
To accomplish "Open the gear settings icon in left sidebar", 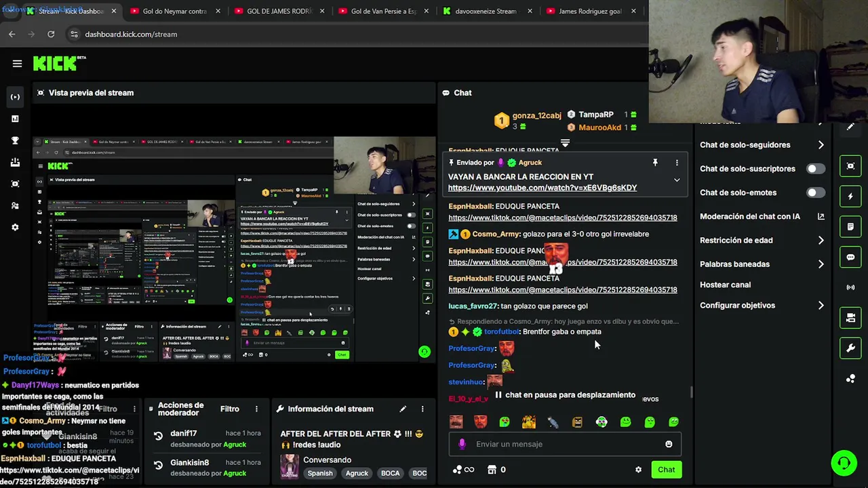I will click(15, 227).
